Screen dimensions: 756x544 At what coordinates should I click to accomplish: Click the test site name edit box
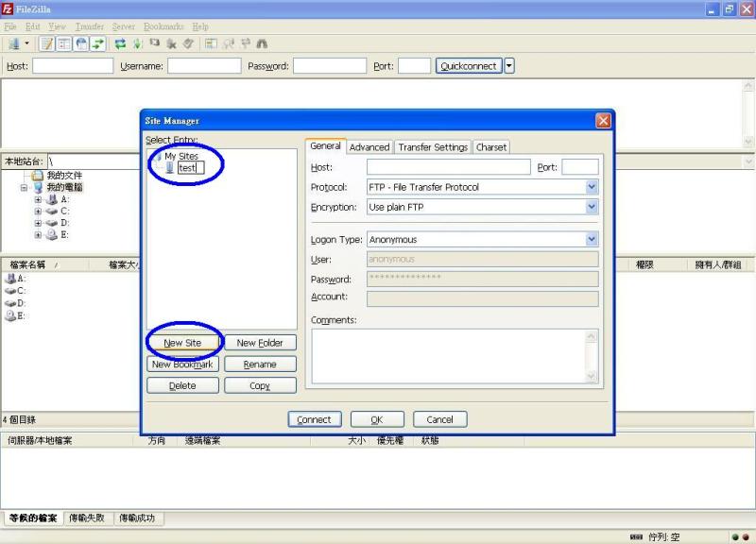click(191, 168)
